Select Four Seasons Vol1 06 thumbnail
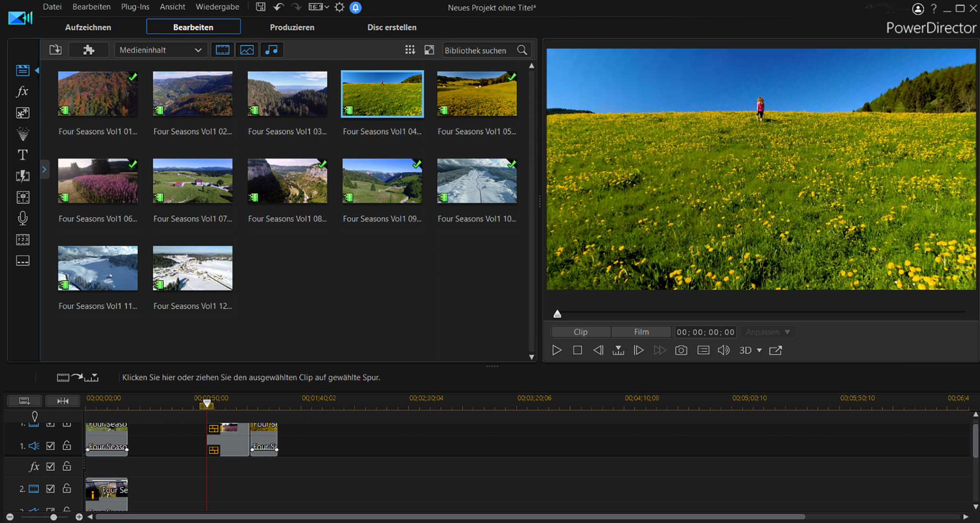 (x=98, y=181)
